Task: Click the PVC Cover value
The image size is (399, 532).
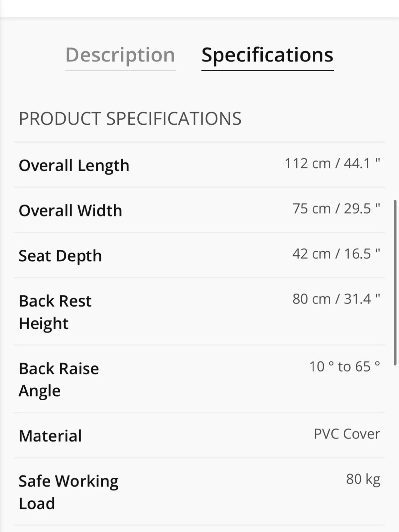Action: pyautogui.click(x=347, y=434)
